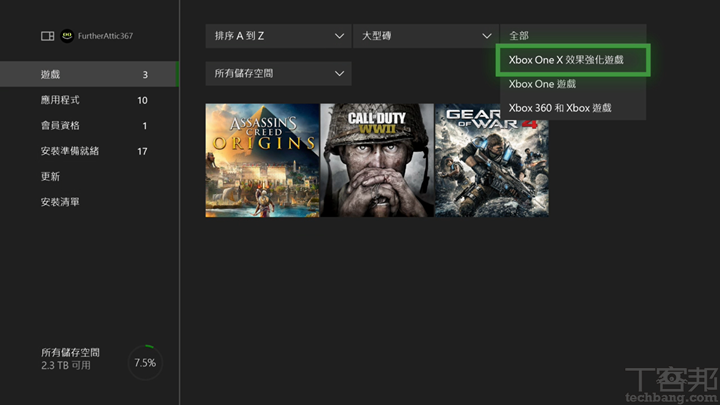Screen dimensions: 720x405
Task: Launch Gears of War 4 game tile
Action: click(492, 160)
